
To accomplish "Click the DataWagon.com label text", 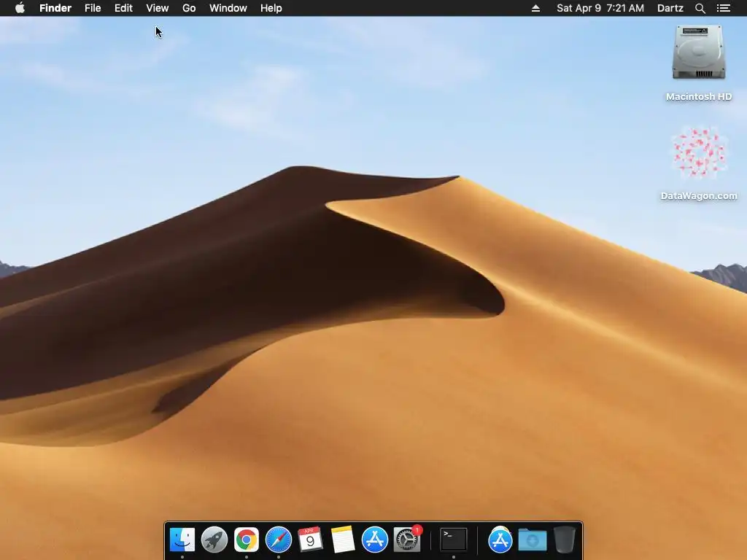I will pyautogui.click(x=699, y=195).
